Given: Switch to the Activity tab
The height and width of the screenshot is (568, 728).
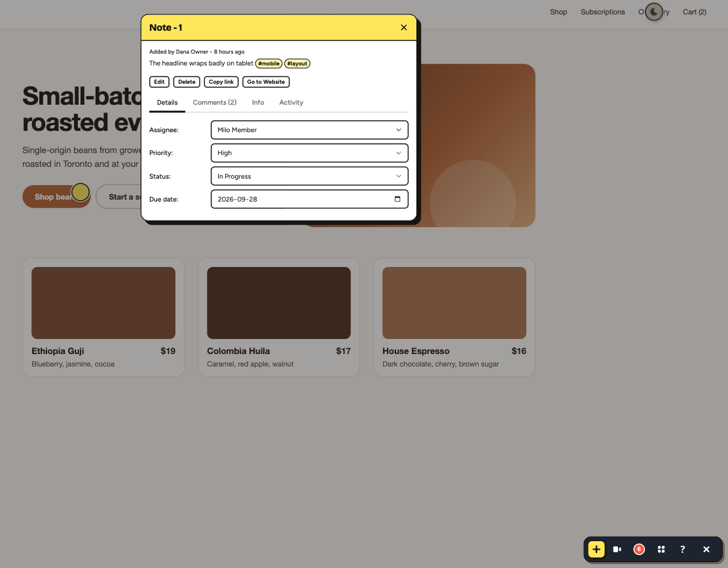Looking at the screenshot, I should pyautogui.click(x=291, y=103).
